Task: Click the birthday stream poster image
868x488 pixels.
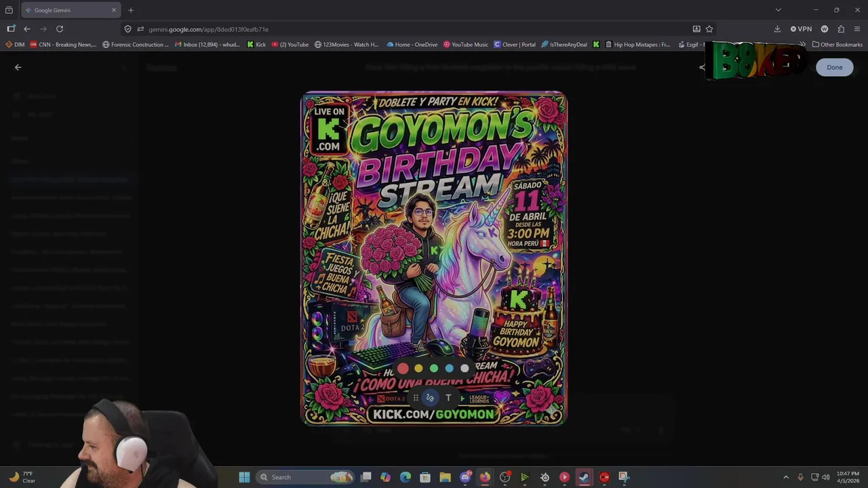Action: click(434, 258)
